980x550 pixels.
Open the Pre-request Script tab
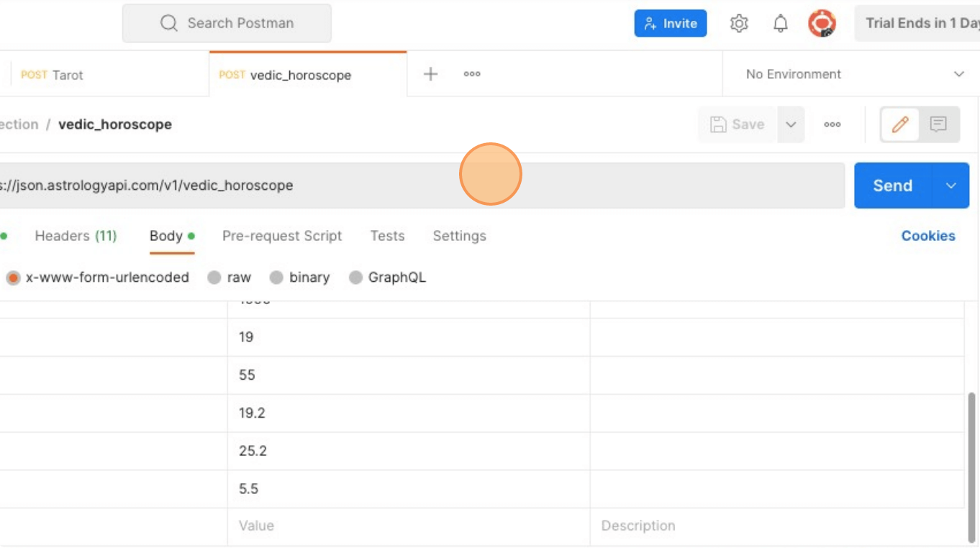[x=282, y=236]
